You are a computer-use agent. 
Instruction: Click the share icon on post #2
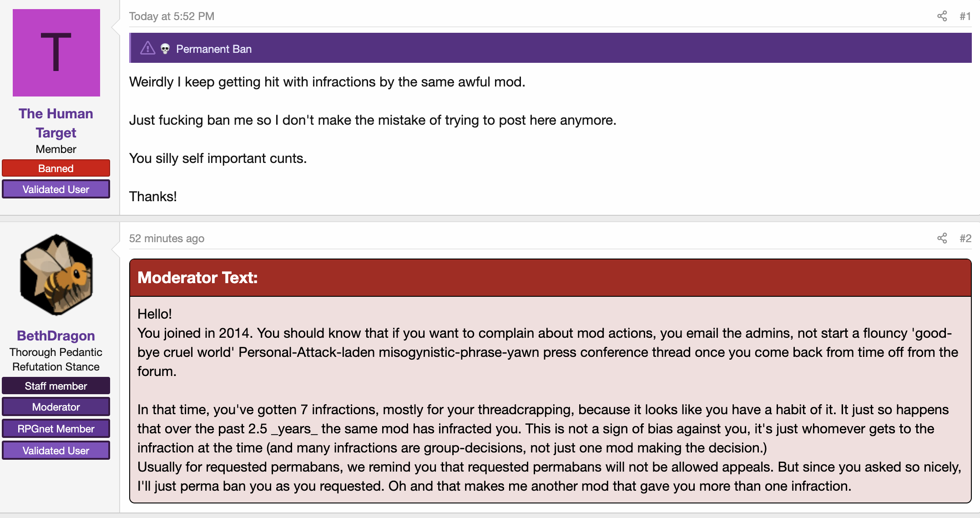pyautogui.click(x=942, y=239)
